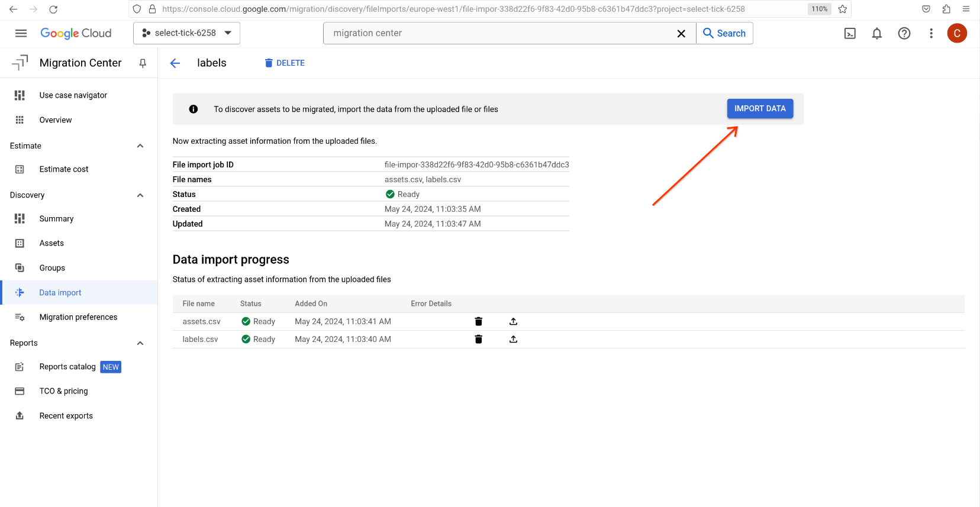Click the Groups icon in sidebar

20,268
